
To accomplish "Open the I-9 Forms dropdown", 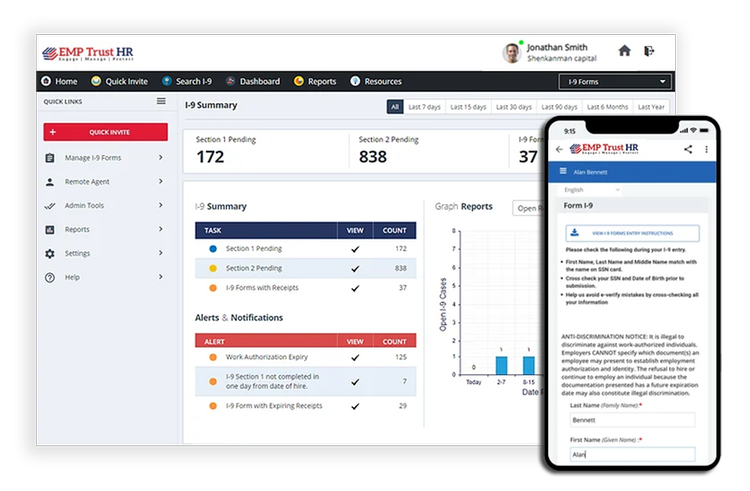I will click(x=615, y=82).
